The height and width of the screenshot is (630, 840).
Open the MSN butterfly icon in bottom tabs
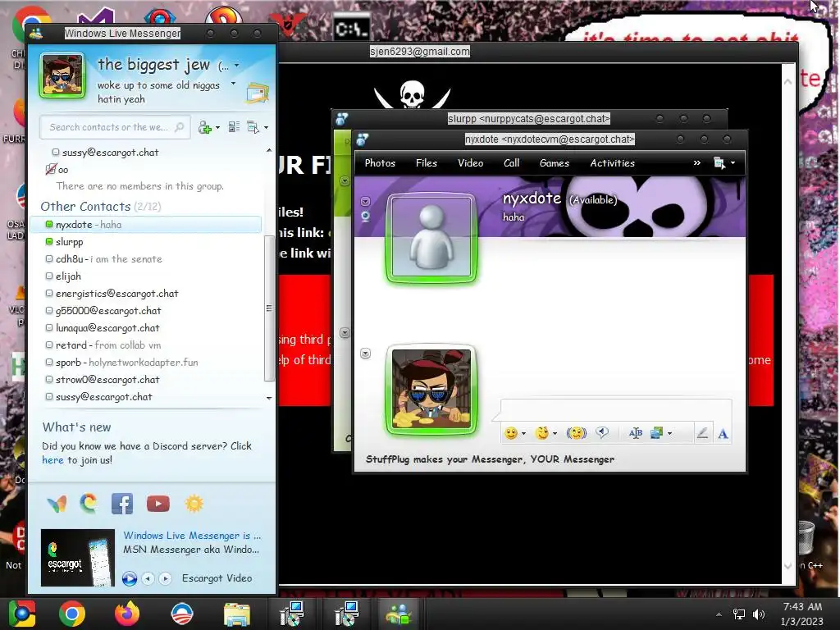57,504
